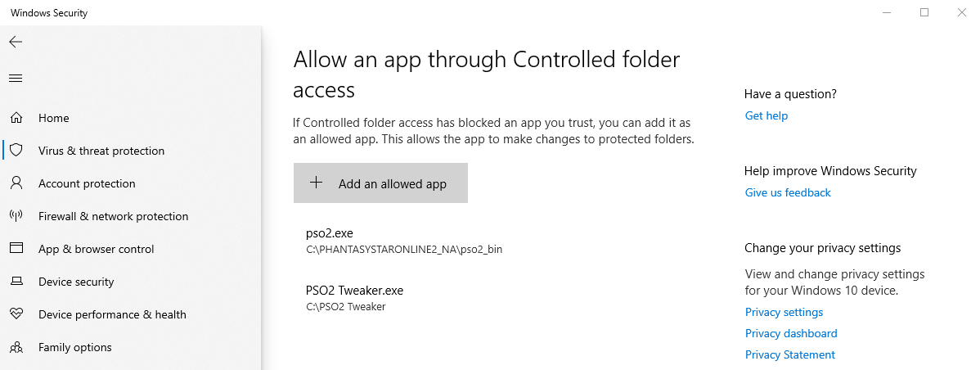This screenshot has width=980, height=370.
Task: Select the Virus & threat protection shield icon
Action: (x=16, y=150)
